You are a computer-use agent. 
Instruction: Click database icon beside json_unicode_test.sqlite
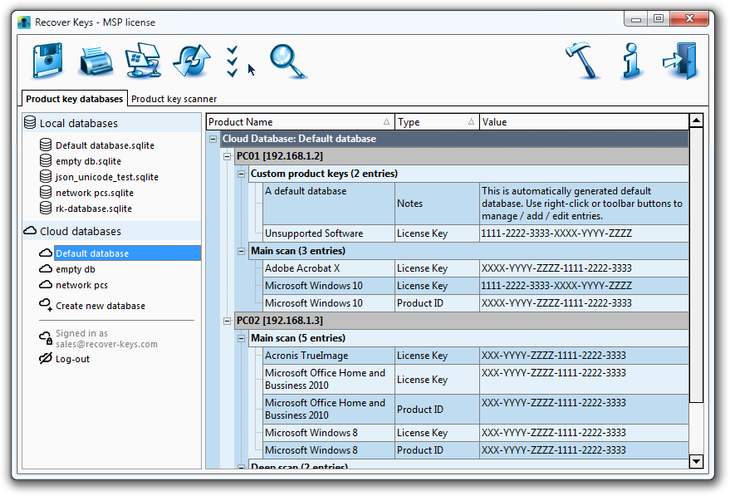pyautogui.click(x=46, y=177)
